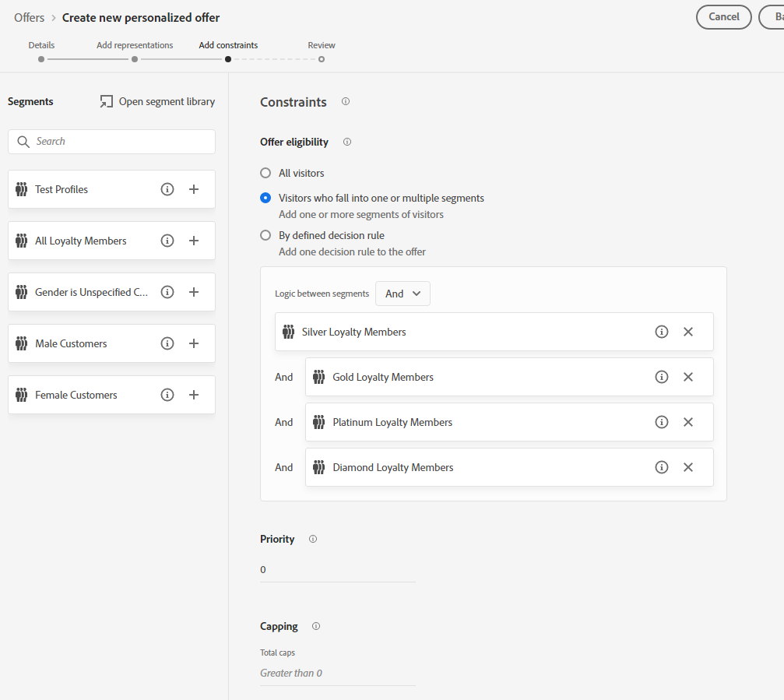
Task: Remove Platinum Loyalty Members segment
Action: pos(688,422)
